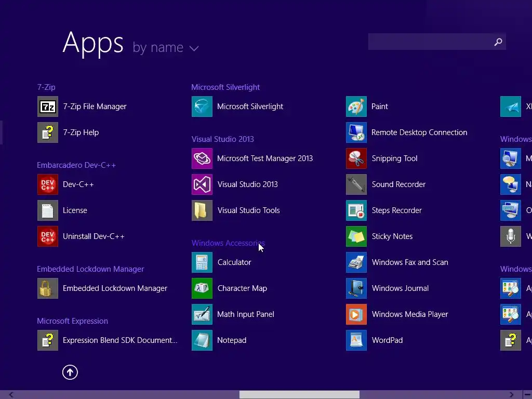The height and width of the screenshot is (399, 532).
Task: Select the Microsoft Expression group heading
Action: (x=73, y=321)
